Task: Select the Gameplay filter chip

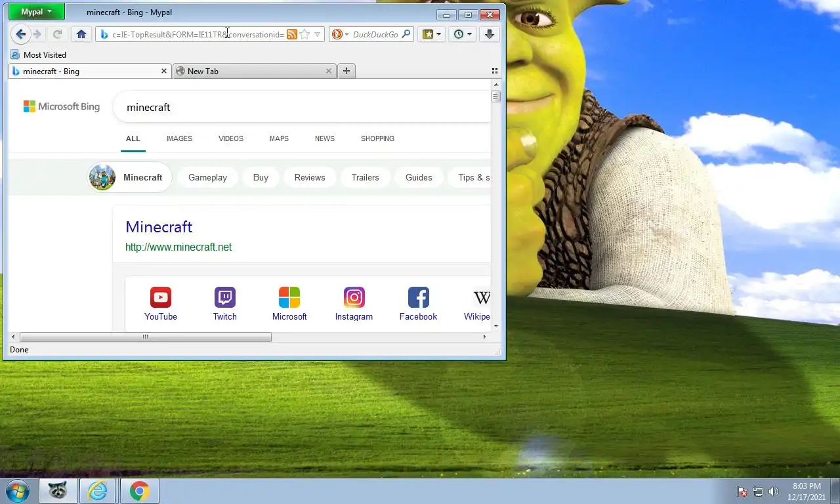Action: 207,177
